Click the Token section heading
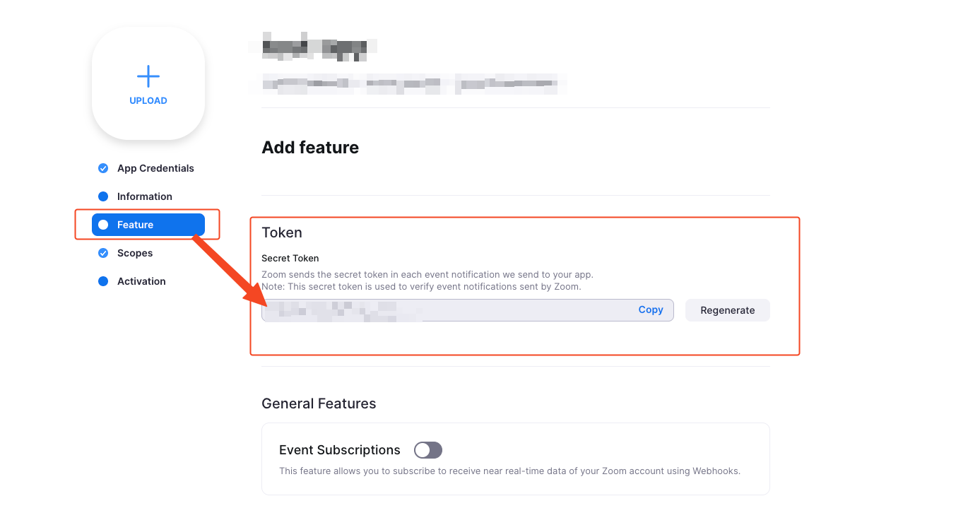Screen dimensions: 980x525 pos(282,232)
